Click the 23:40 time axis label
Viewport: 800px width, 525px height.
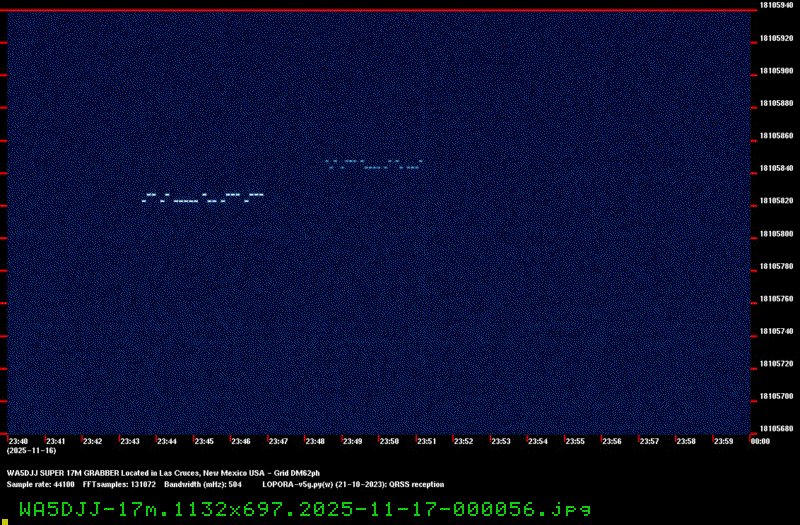point(18,441)
